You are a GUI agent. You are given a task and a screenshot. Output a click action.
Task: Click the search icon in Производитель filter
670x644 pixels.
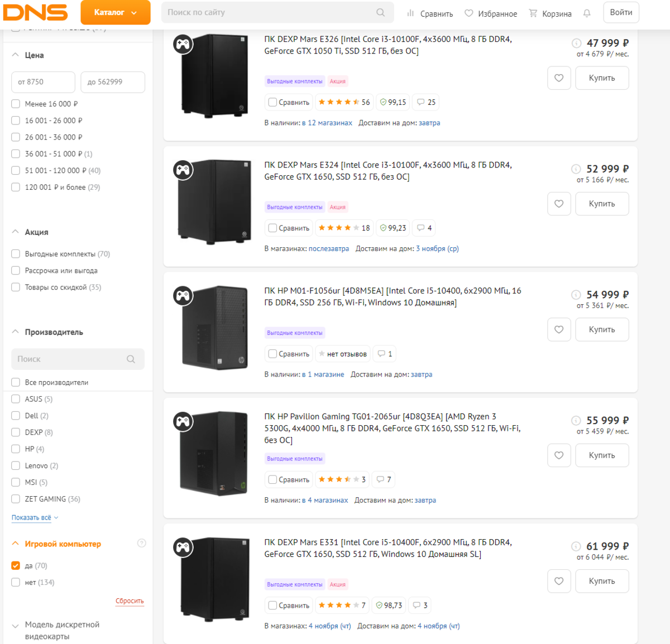point(131,359)
